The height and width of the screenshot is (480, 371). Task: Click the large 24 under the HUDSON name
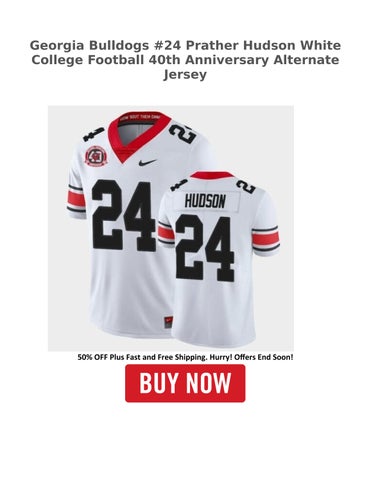pos(205,248)
